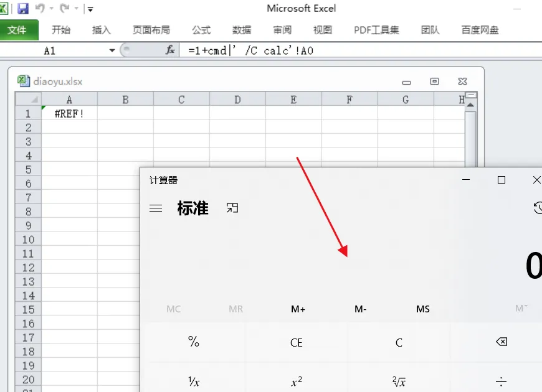Select column D header
This screenshot has height=392, width=542.
coord(237,100)
